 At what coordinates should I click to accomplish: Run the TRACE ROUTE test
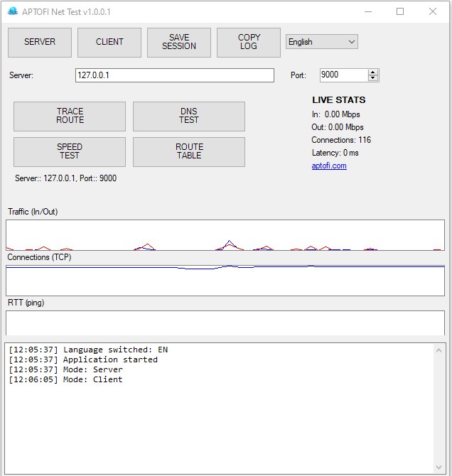click(70, 116)
